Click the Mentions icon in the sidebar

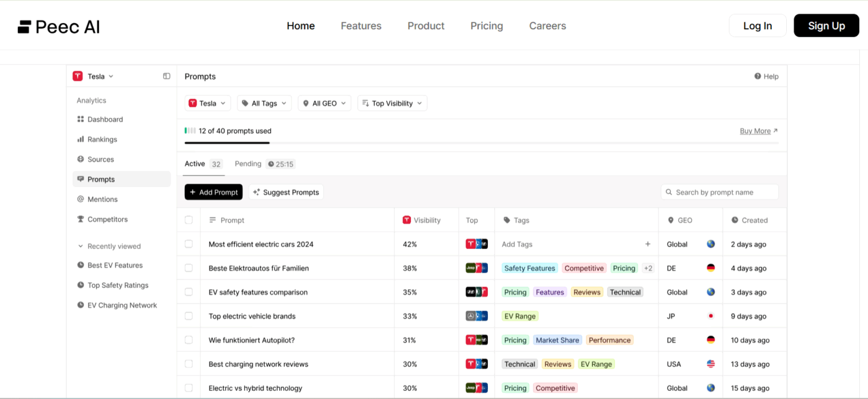coord(79,199)
